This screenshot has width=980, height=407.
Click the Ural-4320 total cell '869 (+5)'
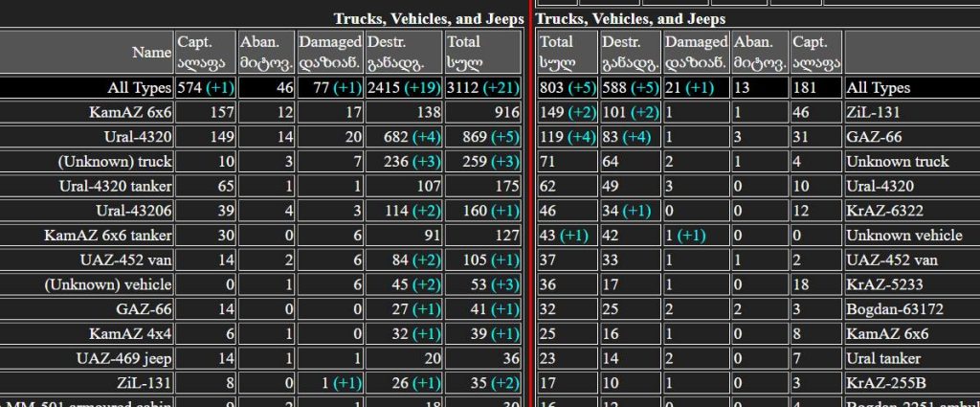(x=483, y=137)
